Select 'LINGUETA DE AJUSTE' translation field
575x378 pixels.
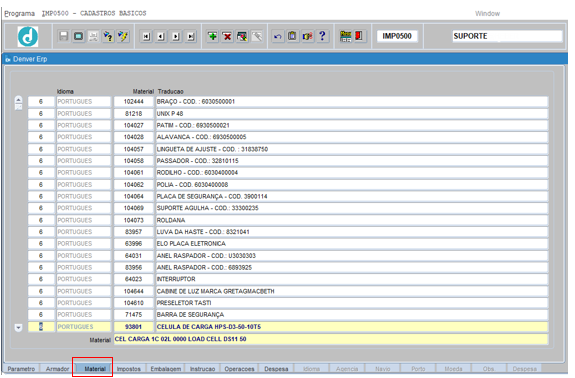352,149
